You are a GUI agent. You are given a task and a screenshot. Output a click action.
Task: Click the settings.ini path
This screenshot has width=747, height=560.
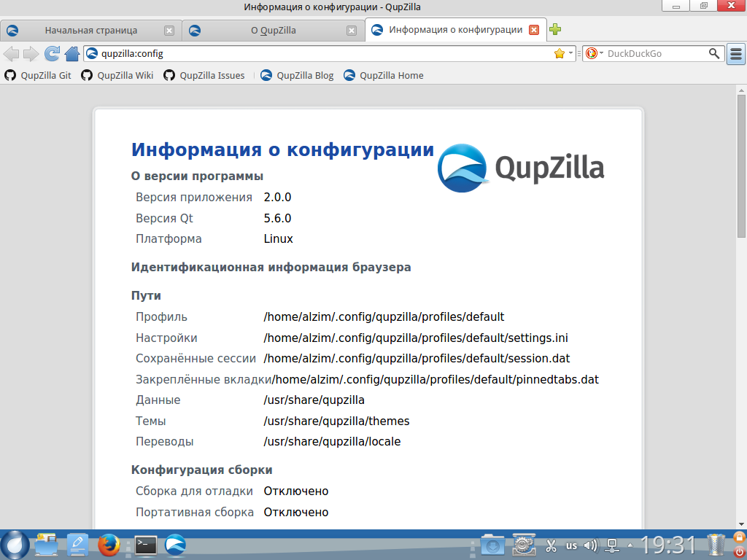[x=416, y=338]
